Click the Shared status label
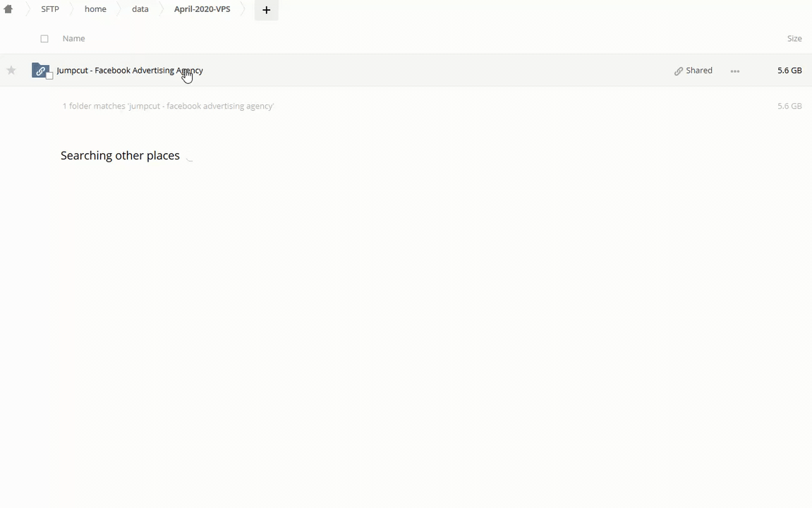 click(699, 71)
